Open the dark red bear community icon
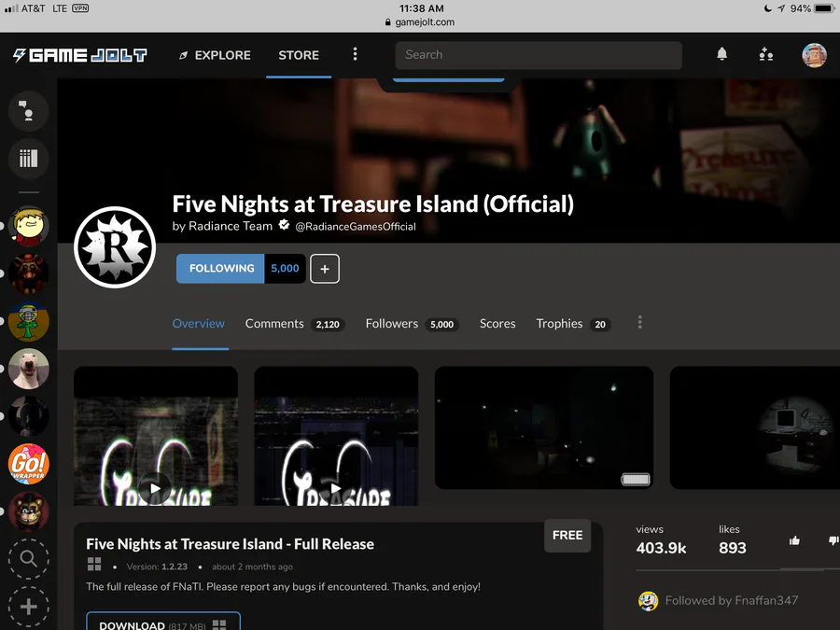Screen dimensions: 840x630 (x=28, y=273)
